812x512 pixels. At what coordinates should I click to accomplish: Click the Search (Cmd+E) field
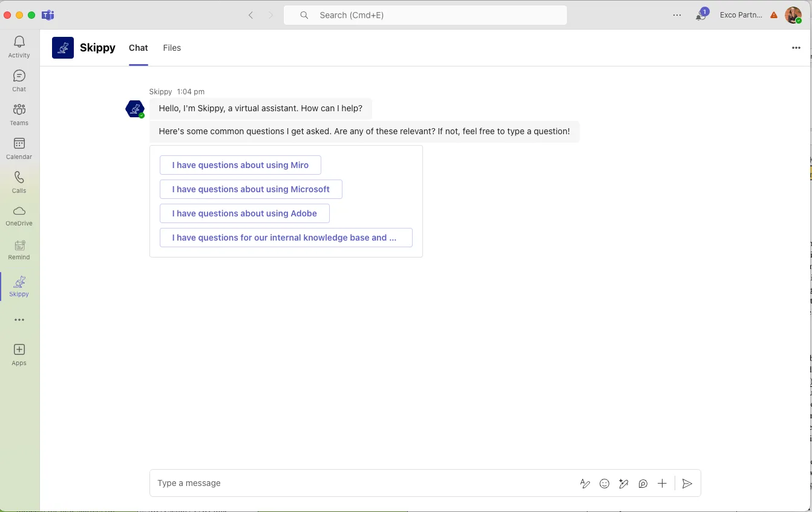425,15
